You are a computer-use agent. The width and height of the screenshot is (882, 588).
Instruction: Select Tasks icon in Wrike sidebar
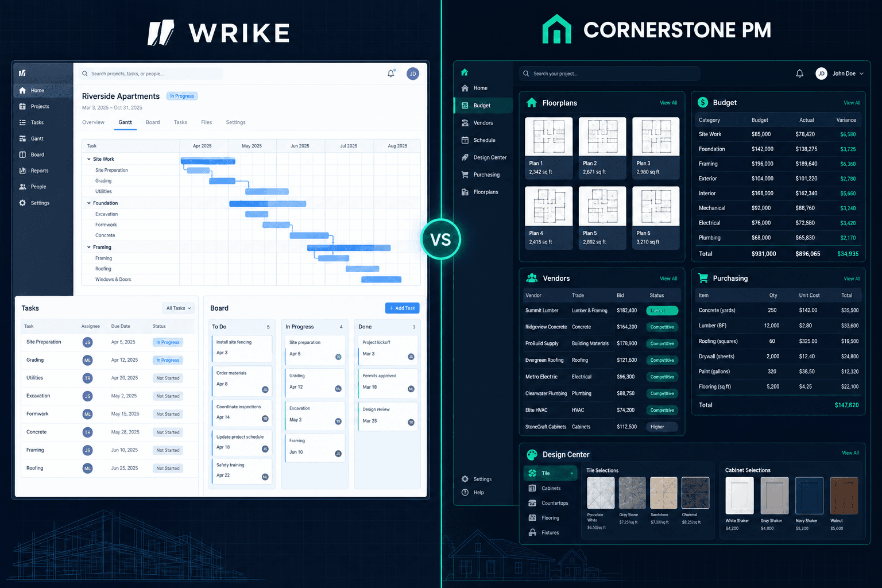coord(22,122)
